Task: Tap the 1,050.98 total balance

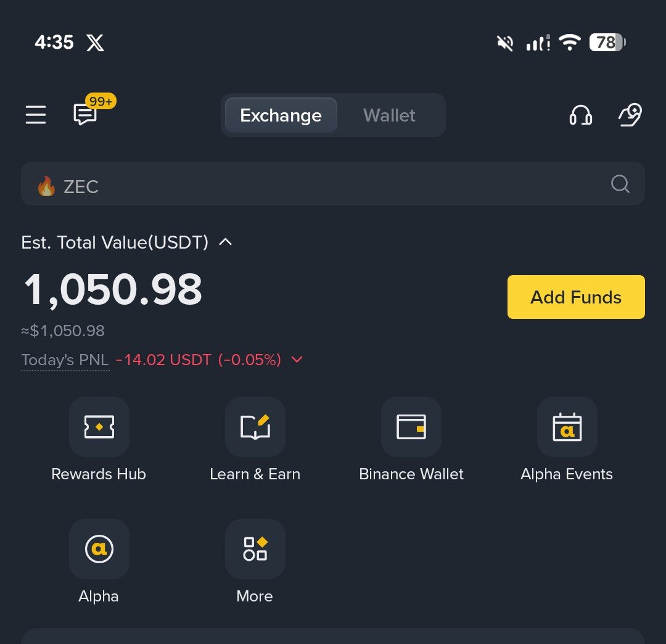Action: 113,290
